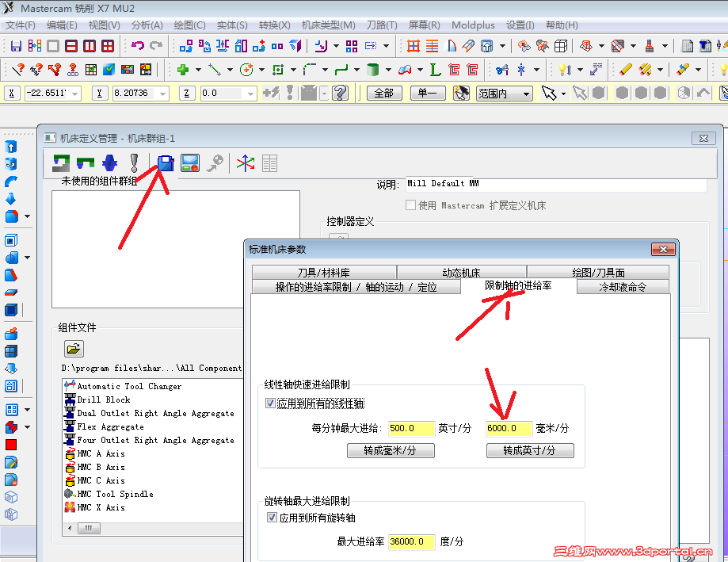Click 转成毫米/分 convert button
This screenshot has width=728, height=562.
[391, 450]
